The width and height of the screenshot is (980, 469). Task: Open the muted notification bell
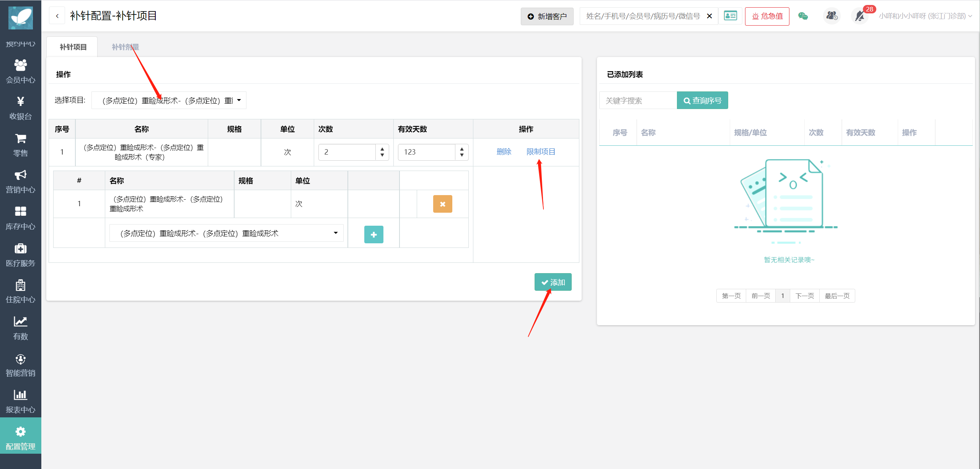(x=860, y=16)
